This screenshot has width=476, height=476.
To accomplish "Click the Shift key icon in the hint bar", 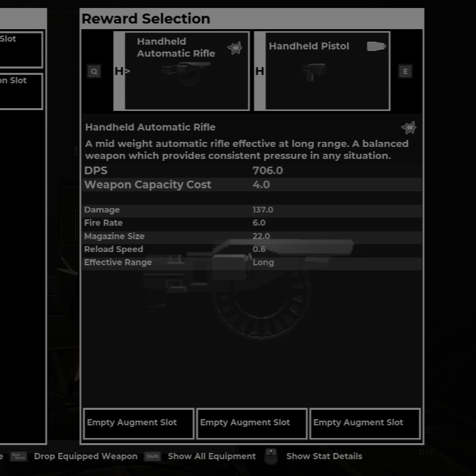I will pyautogui.click(x=152, y=456).
